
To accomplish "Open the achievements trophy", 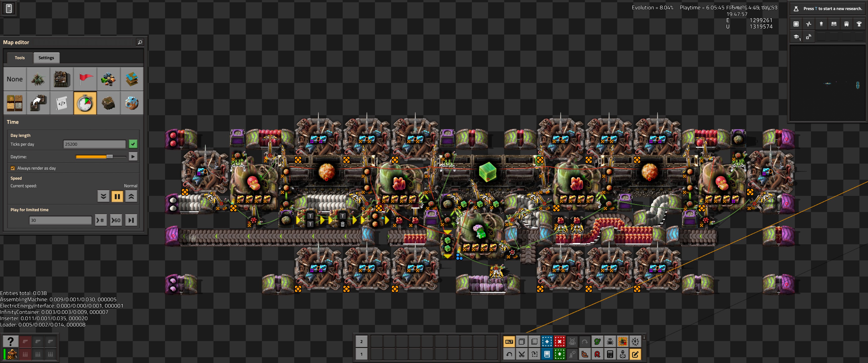I will [x=859, y=24].
